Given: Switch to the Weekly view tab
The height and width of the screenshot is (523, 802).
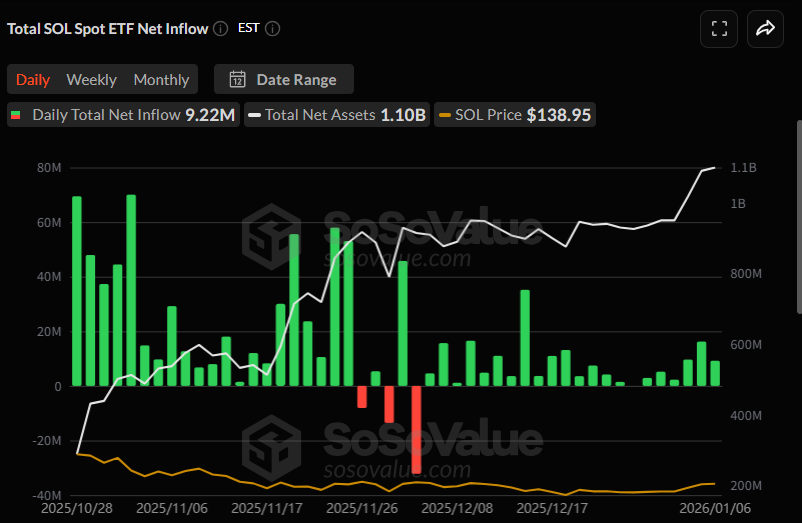Looking at the screenshot, I should coord(91,79).
